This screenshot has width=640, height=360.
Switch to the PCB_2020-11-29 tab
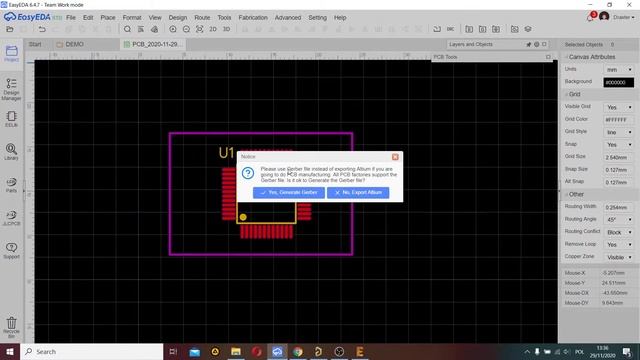[x=153, y=44]
